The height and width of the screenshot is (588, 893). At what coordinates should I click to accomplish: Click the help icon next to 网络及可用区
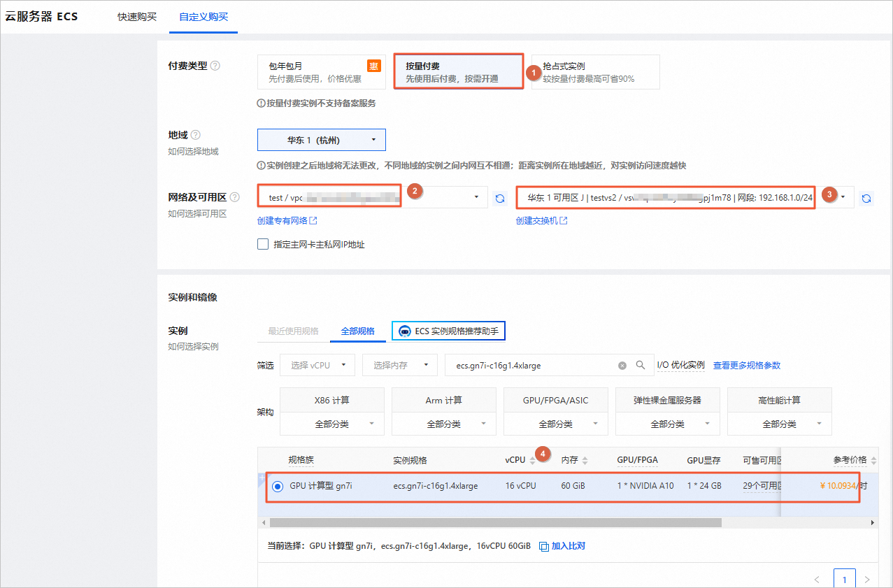click(235, 197)
